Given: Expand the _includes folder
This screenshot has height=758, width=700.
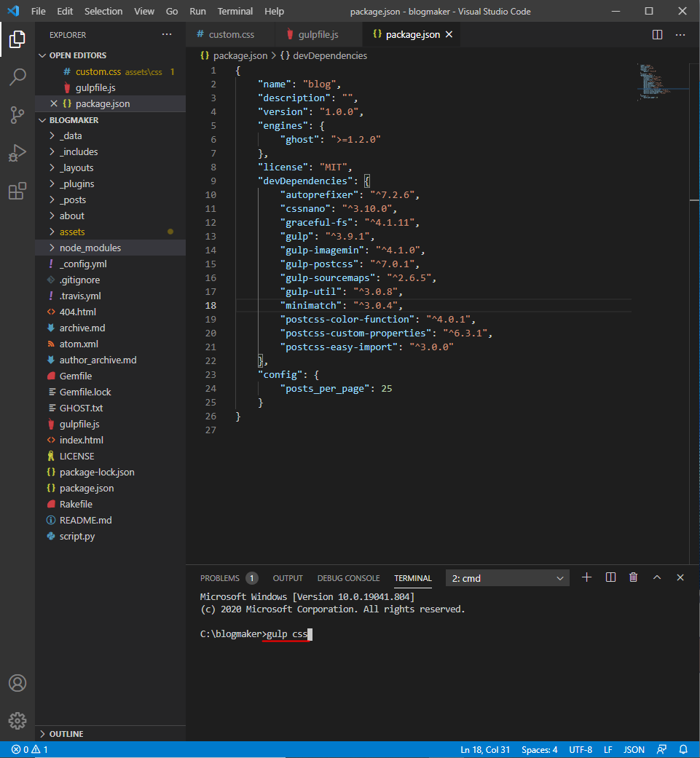Looking at the screenshot, I should (x=110, y=151).
